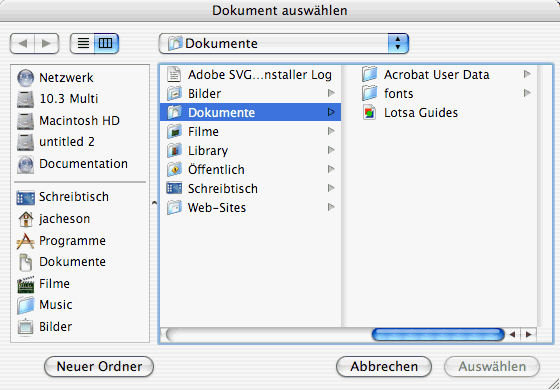Open the jacheson home folder icon

[x=26, y=219]
